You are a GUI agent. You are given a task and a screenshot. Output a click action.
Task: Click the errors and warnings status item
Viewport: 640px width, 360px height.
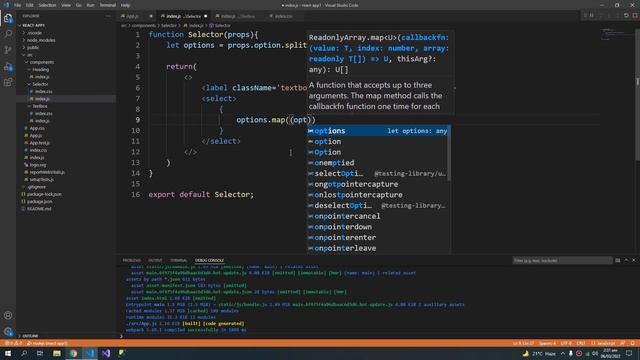click(x=13, y=343)
